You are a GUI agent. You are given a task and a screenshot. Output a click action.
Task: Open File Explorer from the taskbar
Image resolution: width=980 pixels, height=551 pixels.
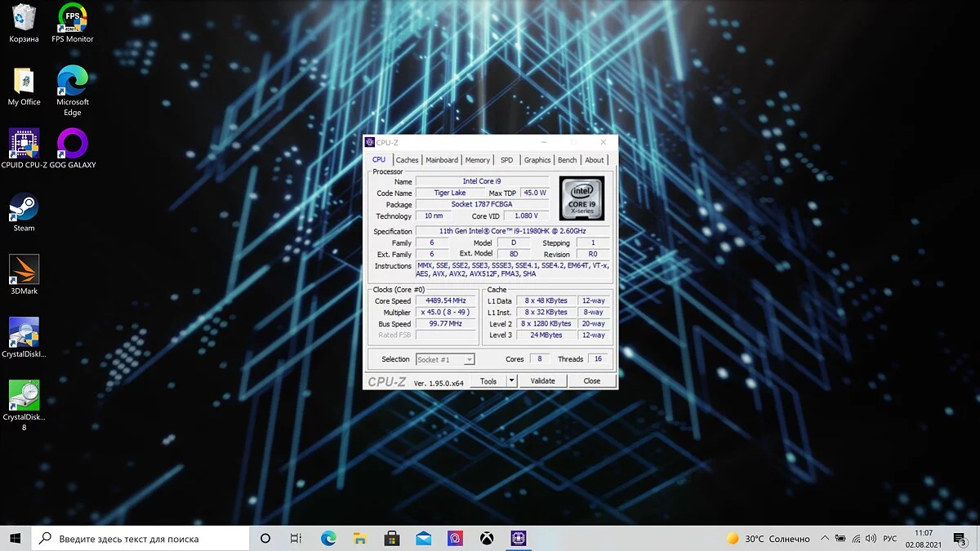(360, 539)
